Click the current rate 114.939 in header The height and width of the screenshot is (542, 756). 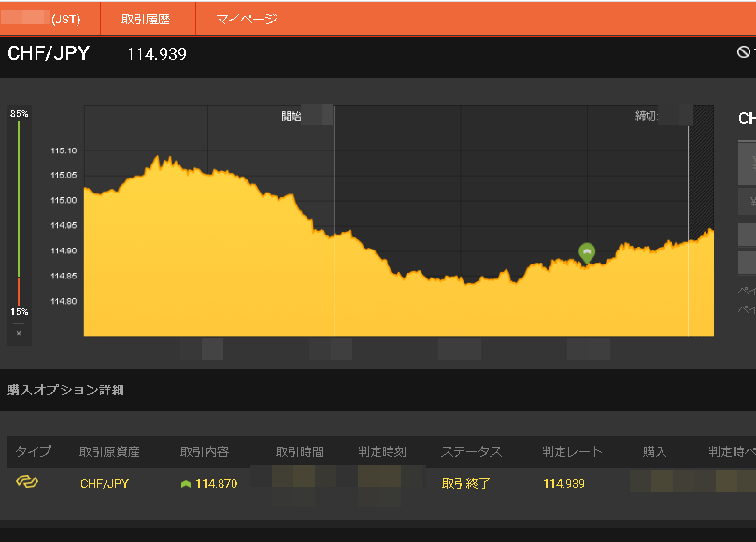click(156, 54)
